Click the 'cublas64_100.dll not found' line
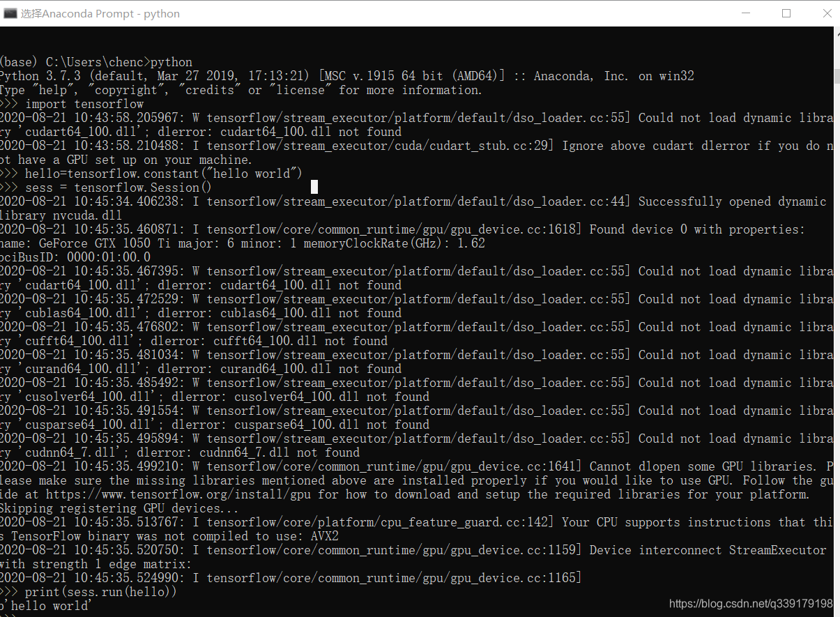 (x=201, y=313)
